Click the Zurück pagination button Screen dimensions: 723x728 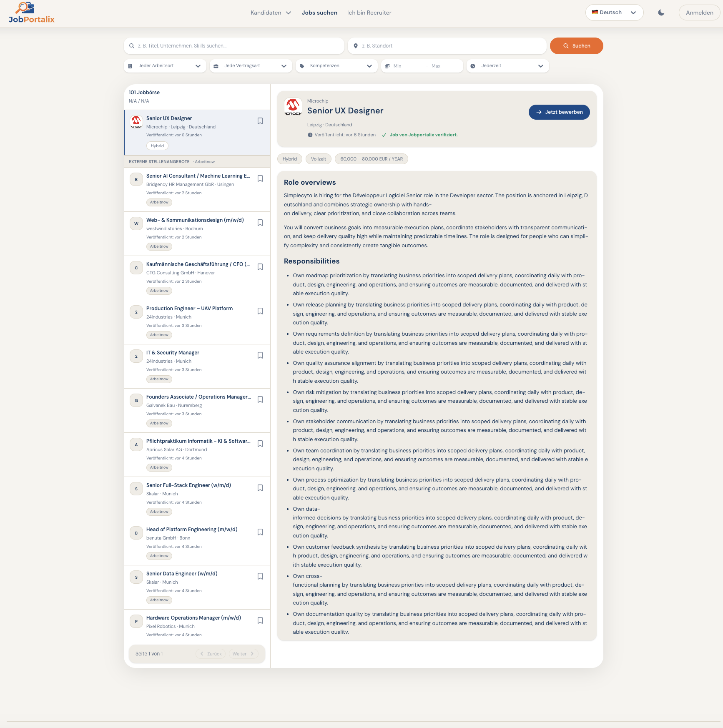(x=211, y=654)
